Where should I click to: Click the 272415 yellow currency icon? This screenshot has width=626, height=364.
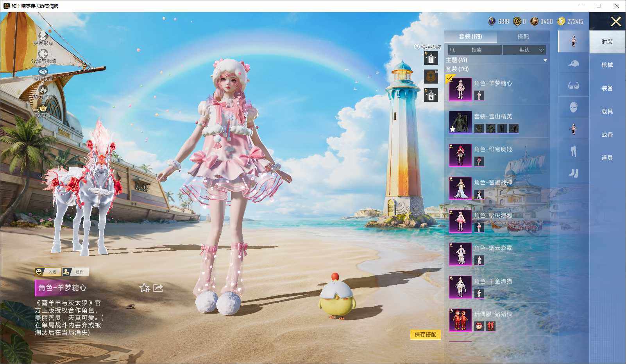[x=561, y=21]
